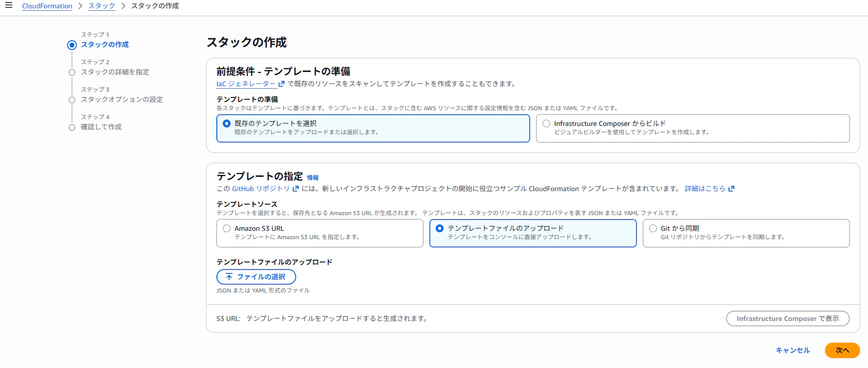Image resolution: width=868 pixels, height=368 pixels.
Task: Select the Amazon S3 URL radio option
Action: [227, 228]
